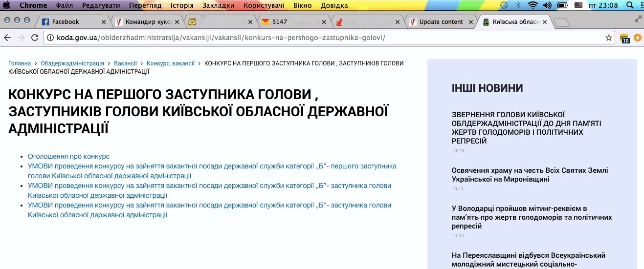Click the 15:05 news timestamp
Viewport: 644px width, 269px height.
[458, 236]
